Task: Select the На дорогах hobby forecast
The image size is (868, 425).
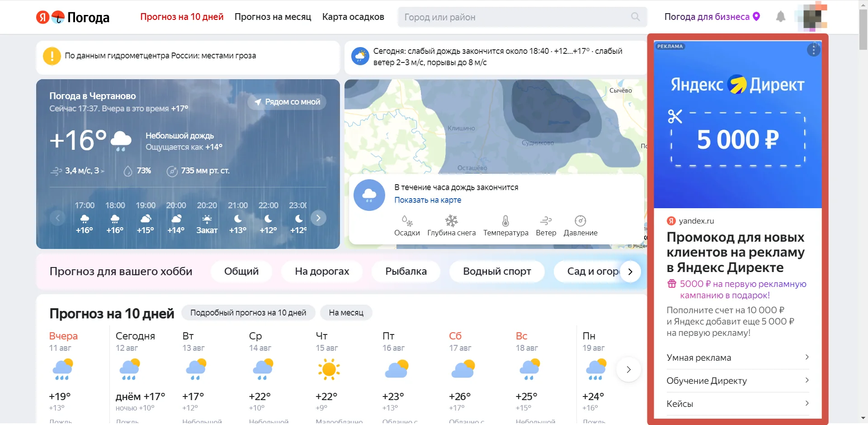Action: coord(322,272)
